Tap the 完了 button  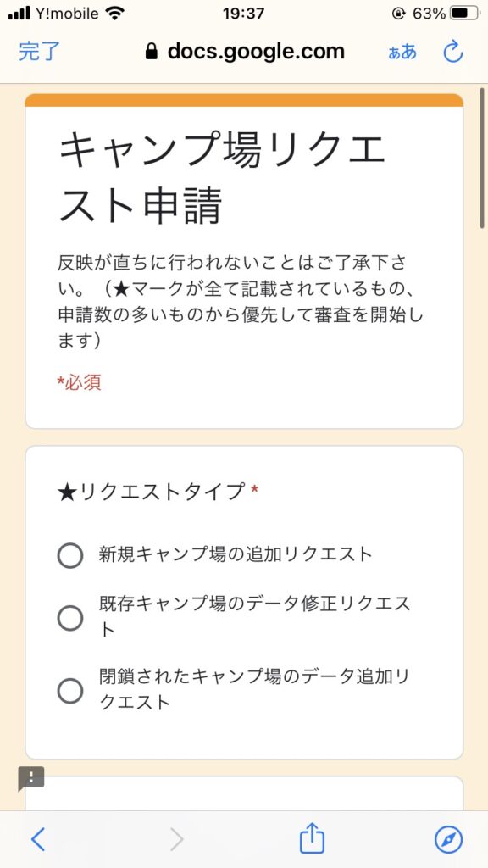click(x=39, y=52)
